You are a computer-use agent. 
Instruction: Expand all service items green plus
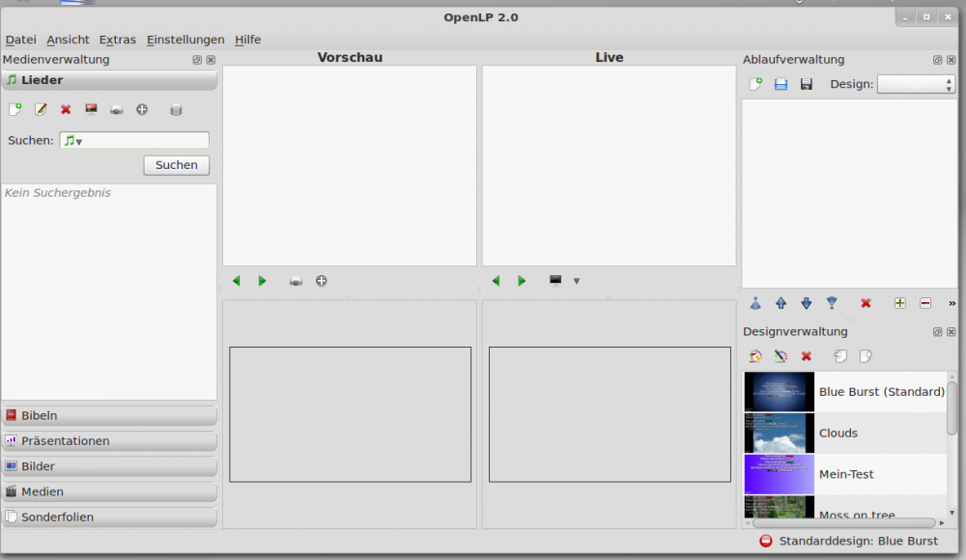pyautogui.click(x=899, y=303)
